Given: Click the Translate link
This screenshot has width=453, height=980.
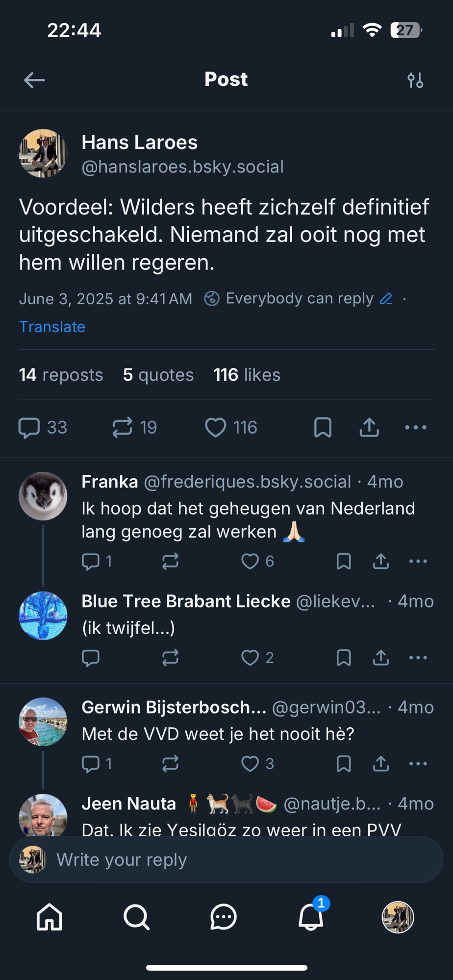Looking at the screenshot, I should (52, 327).
